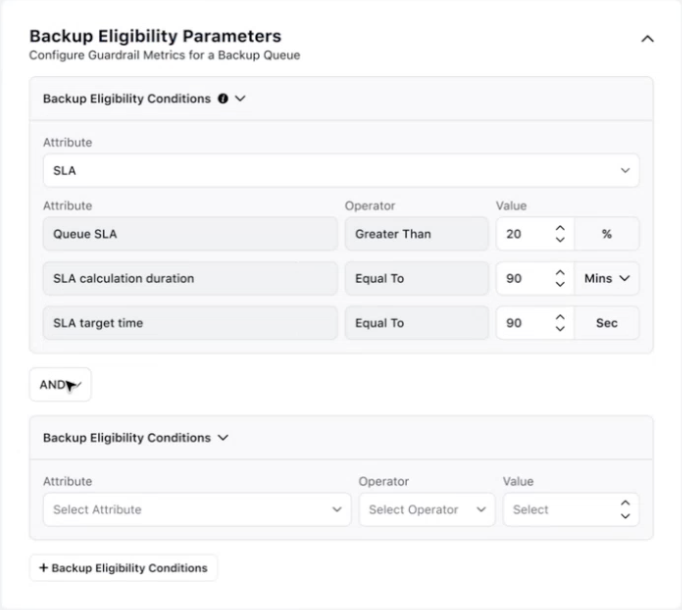Decrease the Queue SLA percentage value
The width and height of the screenshot is (682, 610).
[x=560, y=240]
